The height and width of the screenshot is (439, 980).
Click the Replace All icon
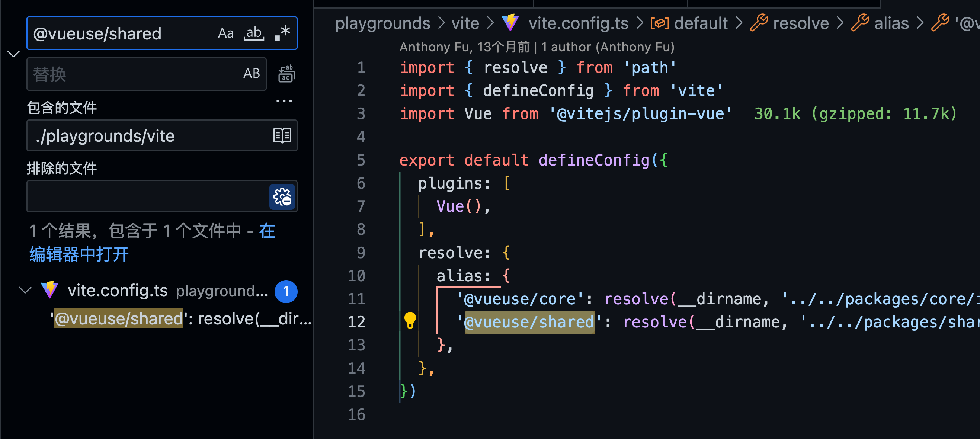point(286,74)
